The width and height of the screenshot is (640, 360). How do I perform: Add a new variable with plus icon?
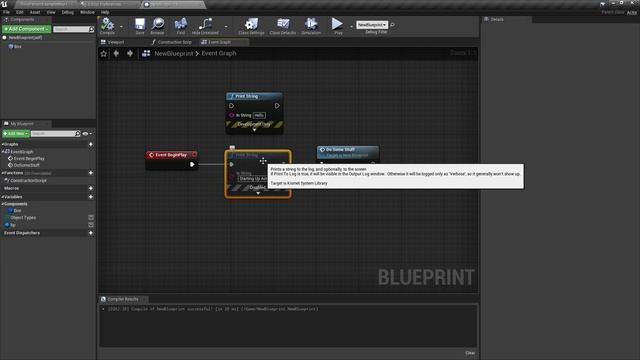[x=91, y=197]
